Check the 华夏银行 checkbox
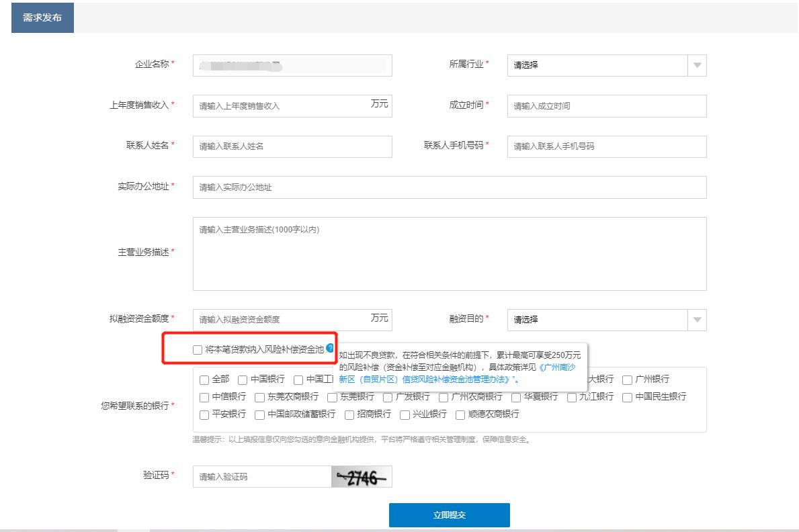 tap(516, 397)
